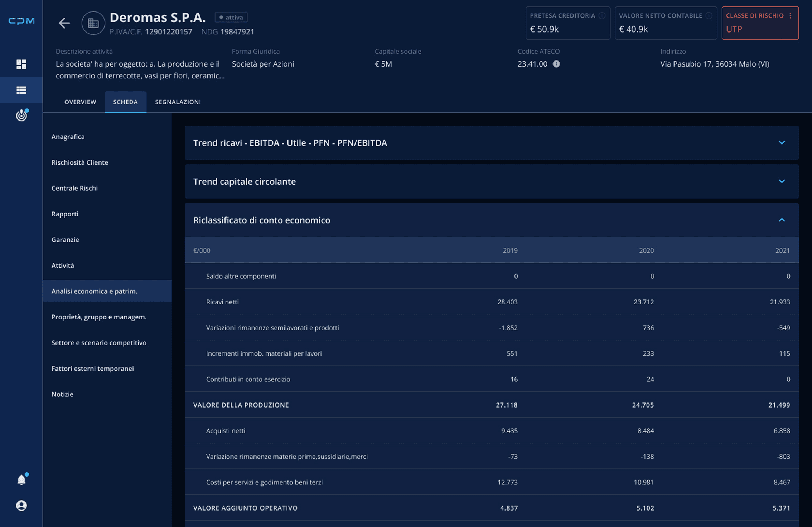Open the radar target sidebar icon
This screenshot has height=527, width=812.
point(21,115)
